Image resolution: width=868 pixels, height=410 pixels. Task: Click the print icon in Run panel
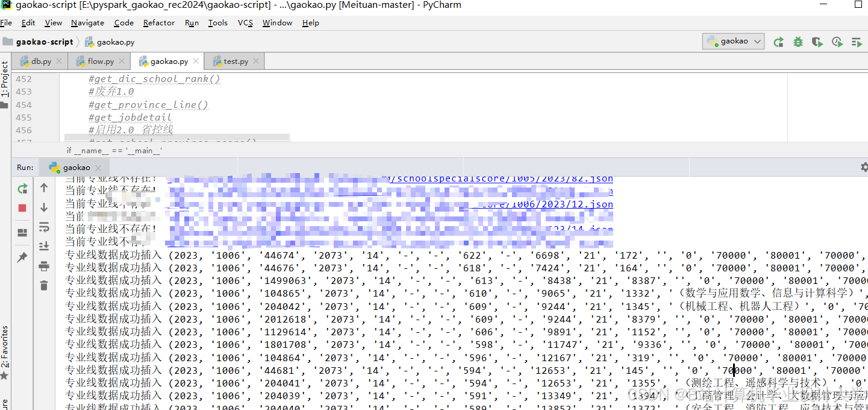coord(44,266)
